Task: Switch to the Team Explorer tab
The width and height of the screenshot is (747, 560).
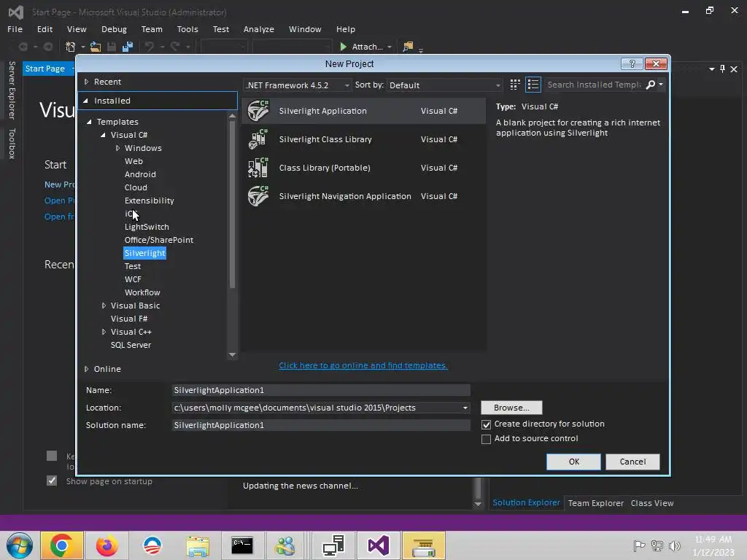Action: click(595, 503)
